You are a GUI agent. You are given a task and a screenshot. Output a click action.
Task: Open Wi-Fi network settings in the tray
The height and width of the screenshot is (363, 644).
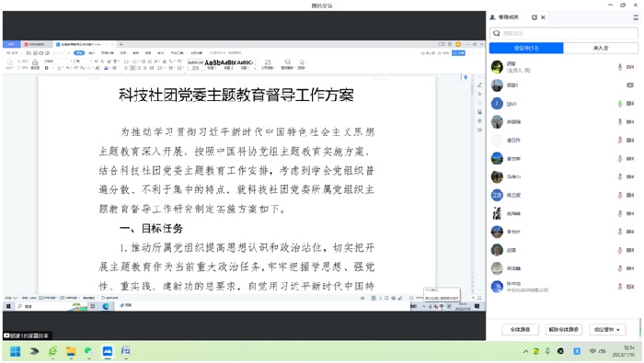[x=592, y=351]
